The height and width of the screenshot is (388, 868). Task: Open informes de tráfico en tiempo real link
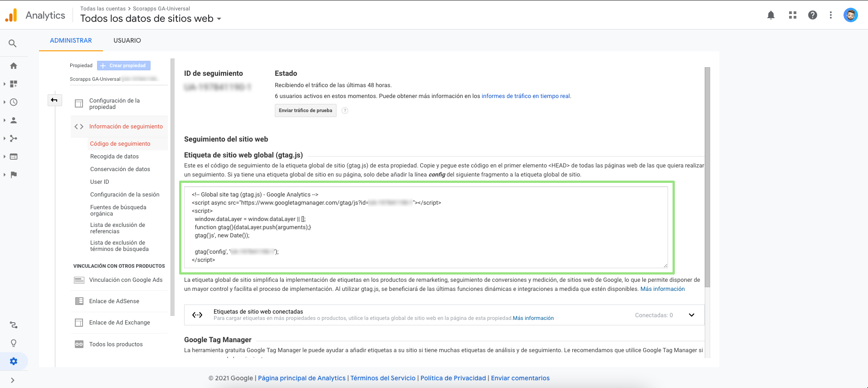526,96
